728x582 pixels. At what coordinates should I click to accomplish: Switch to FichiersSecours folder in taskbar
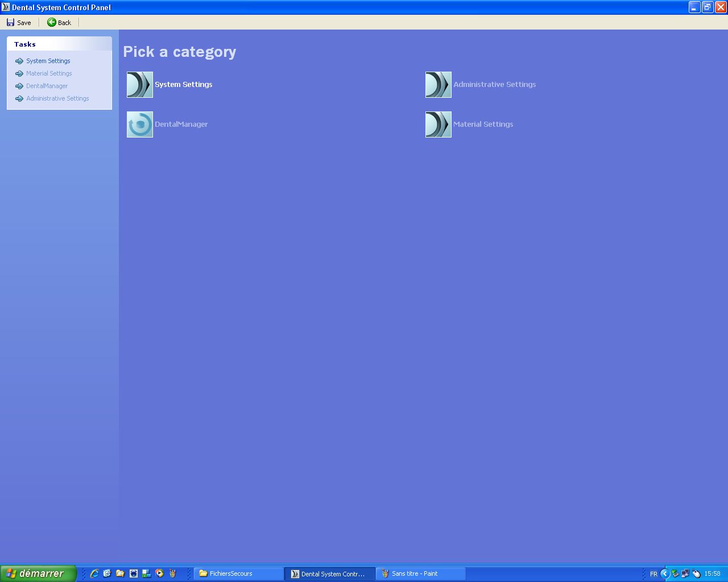238,573
